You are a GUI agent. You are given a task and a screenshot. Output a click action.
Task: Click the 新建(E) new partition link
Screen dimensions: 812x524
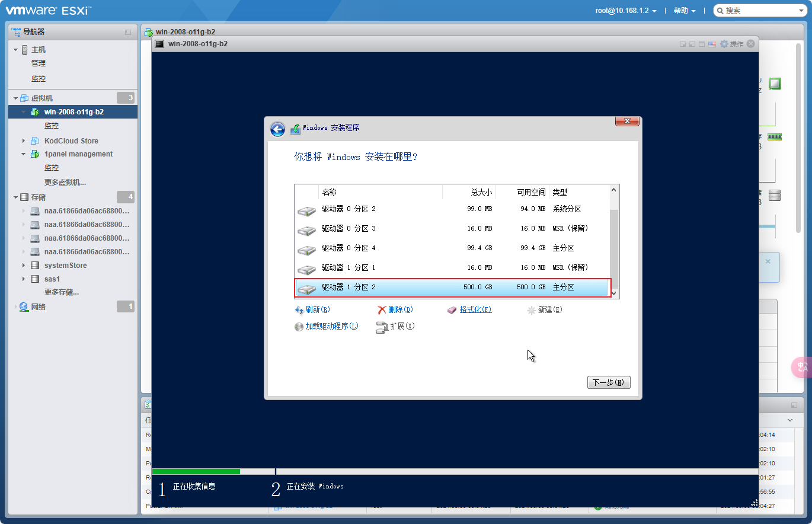544,310
